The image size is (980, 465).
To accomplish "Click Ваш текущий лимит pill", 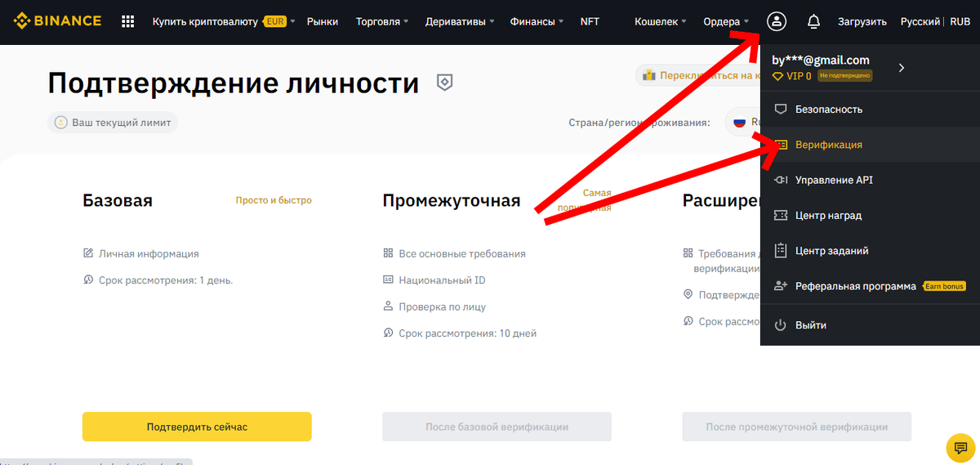I will pos(113,123).
